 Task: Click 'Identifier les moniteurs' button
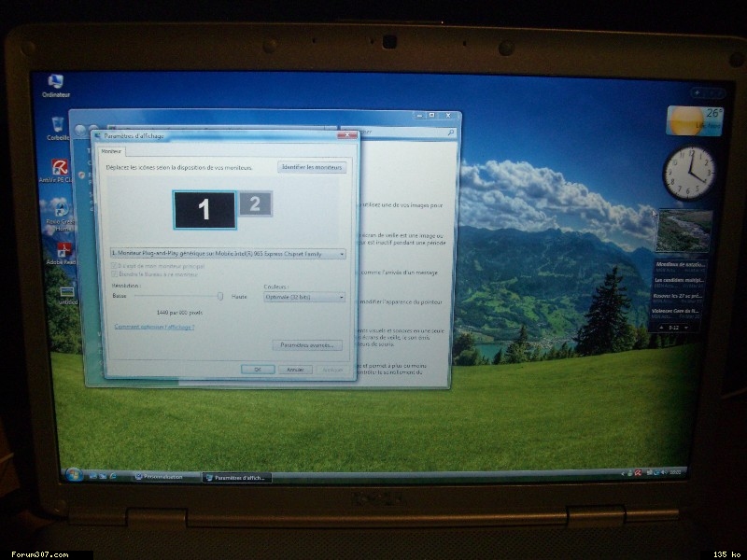[x=312, y=167]
